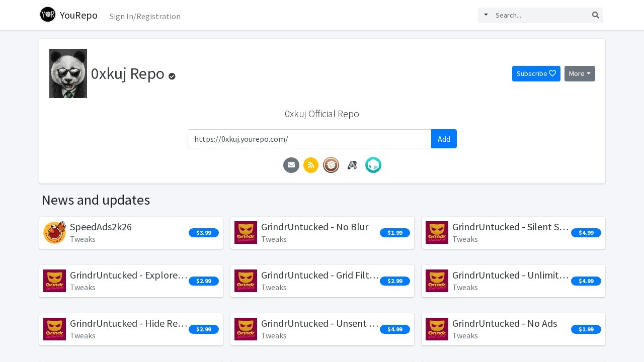Screen dimensions: 644x362
Task: Click the magnifier search icon
Action: [x=596, y=15]
